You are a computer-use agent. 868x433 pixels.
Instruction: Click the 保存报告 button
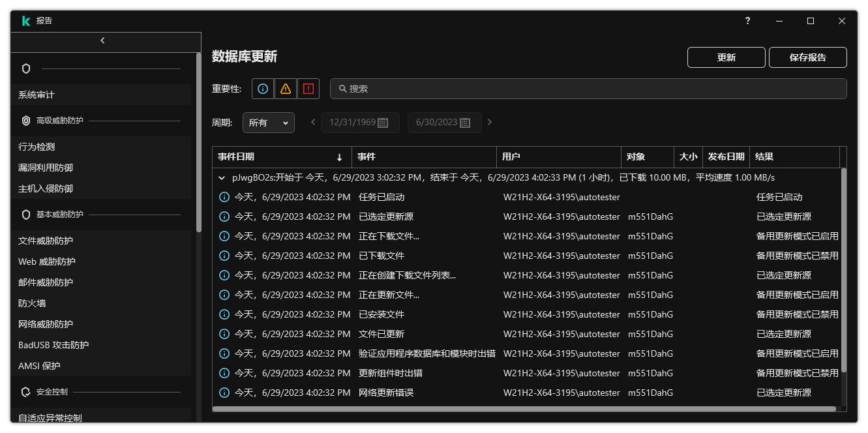click(808, 57)
